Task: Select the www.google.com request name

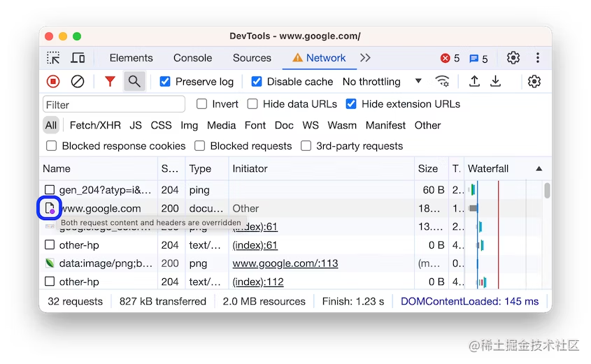Action: (x=100, y=208)
